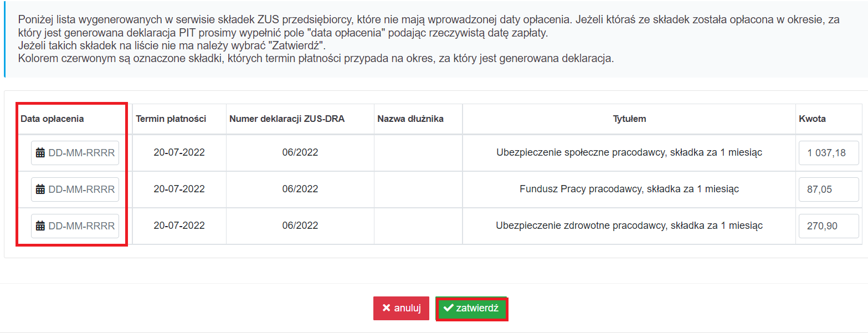
Task: Open calendar icon for Ubezpieczenie społeczne row
Action: 40,153
